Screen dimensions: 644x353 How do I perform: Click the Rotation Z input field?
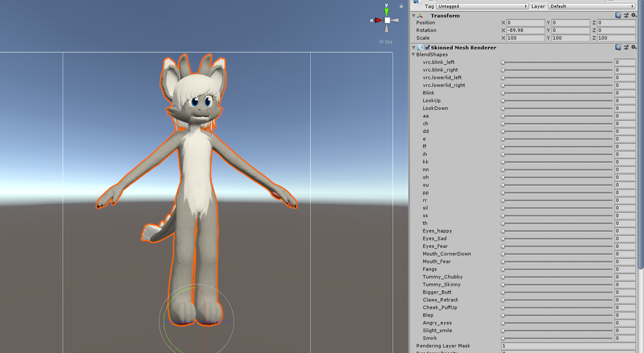click(x=616, y=30)
